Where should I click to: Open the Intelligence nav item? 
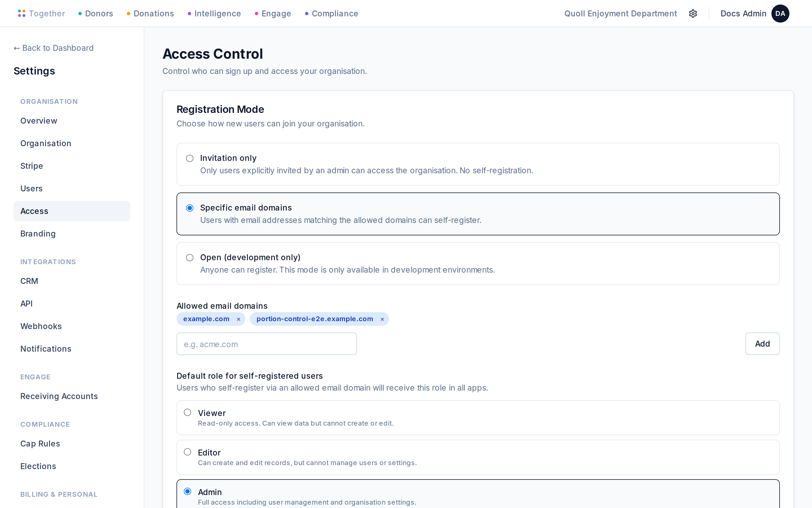tap(214, 14)
